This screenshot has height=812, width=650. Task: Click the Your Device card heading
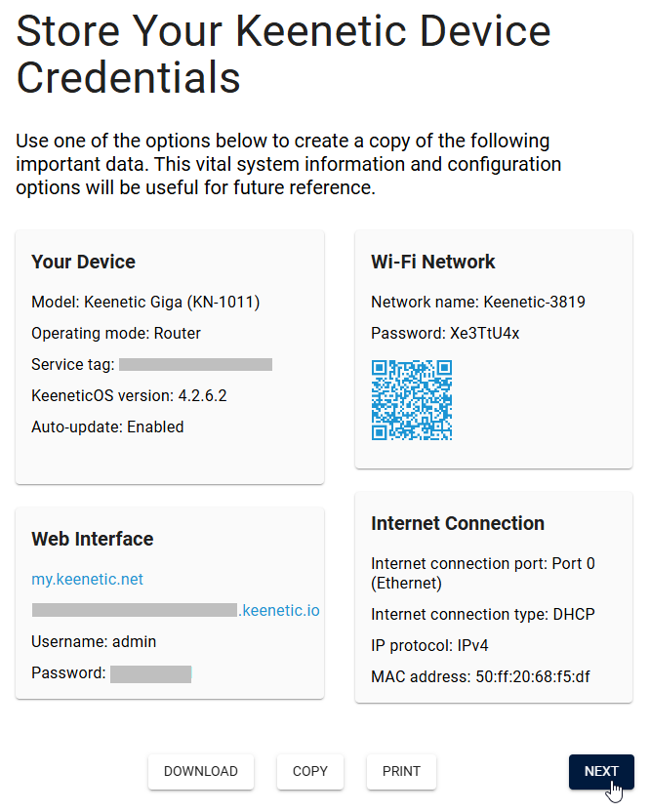pos(84,262)
